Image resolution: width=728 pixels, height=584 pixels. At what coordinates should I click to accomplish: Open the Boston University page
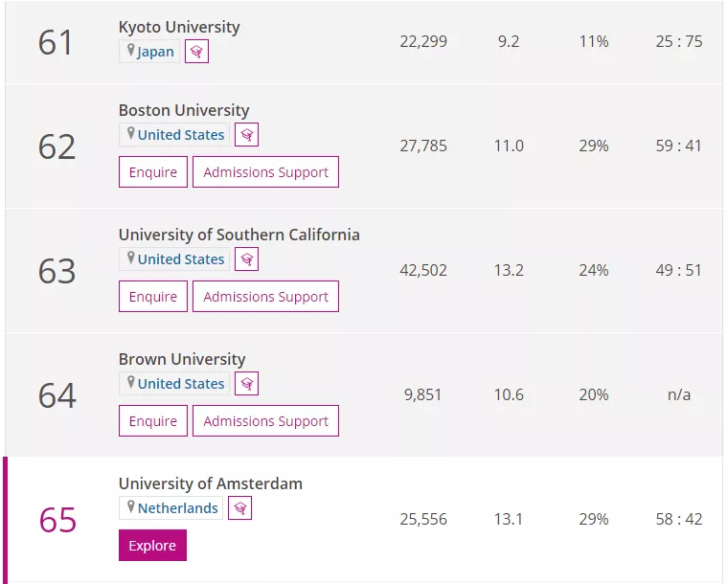184,110
